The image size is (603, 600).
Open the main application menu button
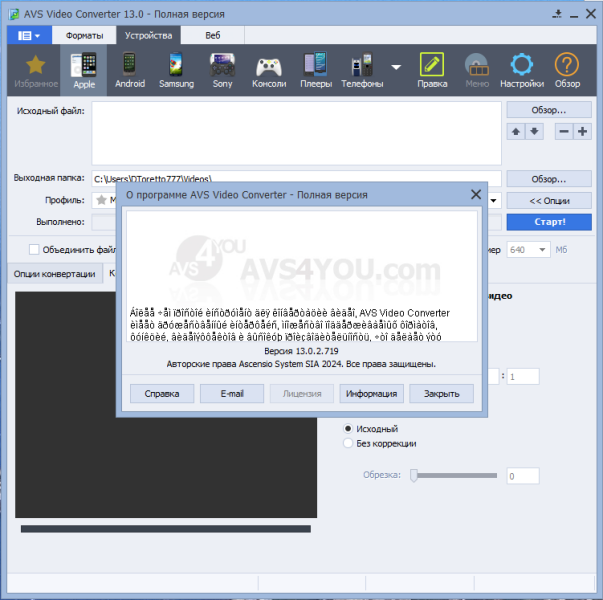coord(29,35)
